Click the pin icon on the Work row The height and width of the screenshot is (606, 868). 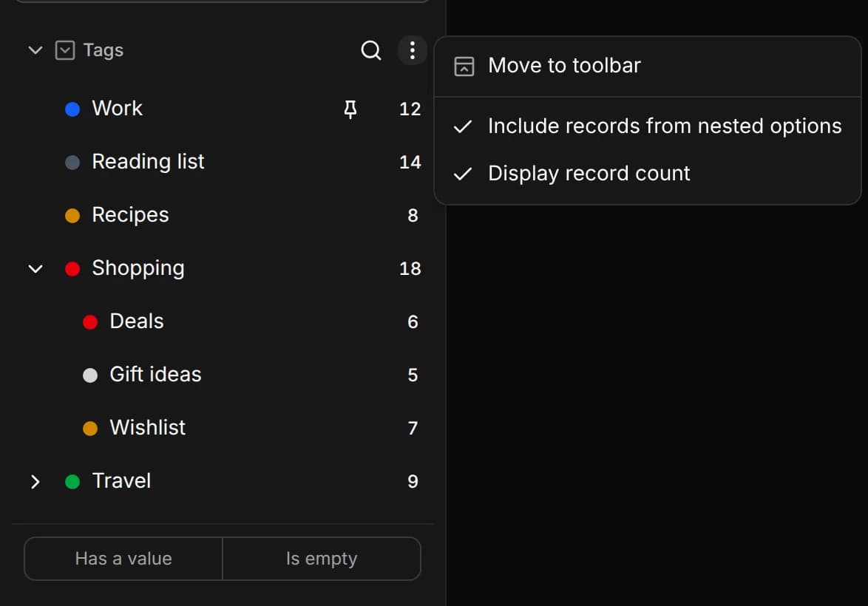[x=350, y=109]
